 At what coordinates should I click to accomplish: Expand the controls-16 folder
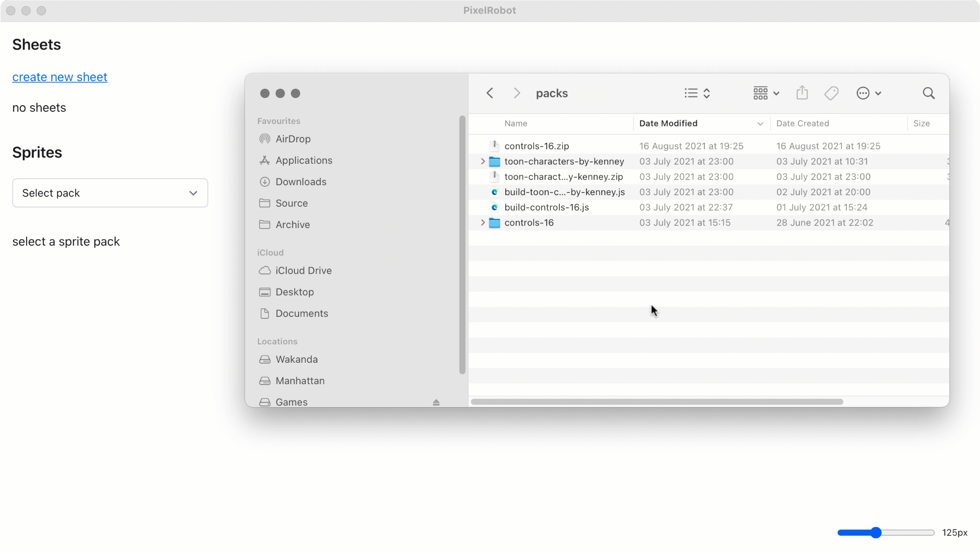pos(482,222)
